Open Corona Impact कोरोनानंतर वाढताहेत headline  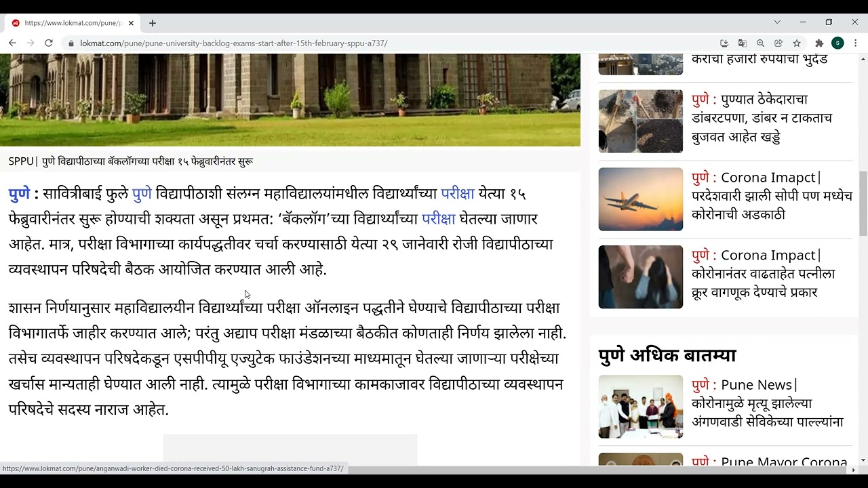point(764,274)
